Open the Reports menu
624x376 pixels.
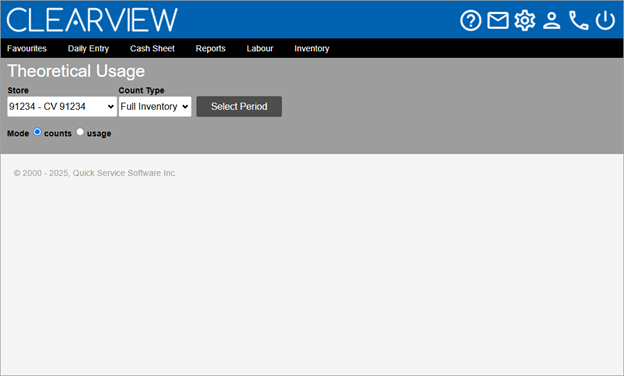click(211, 49)
